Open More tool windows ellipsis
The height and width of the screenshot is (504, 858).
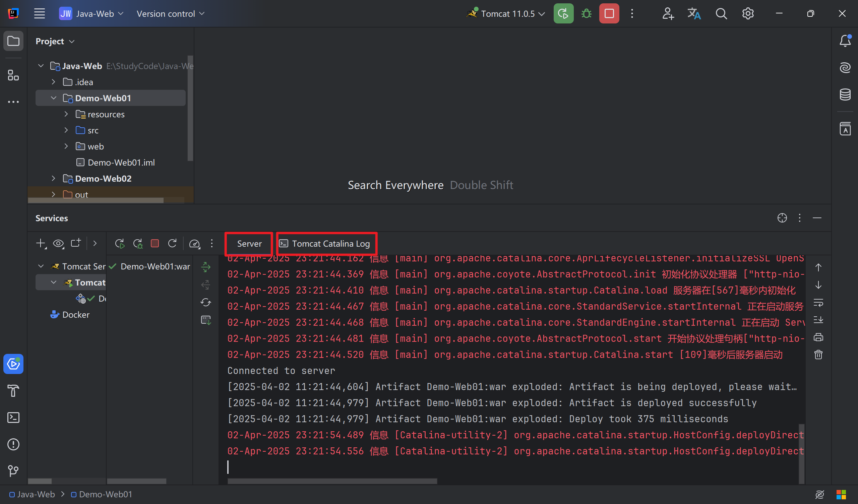13,102
